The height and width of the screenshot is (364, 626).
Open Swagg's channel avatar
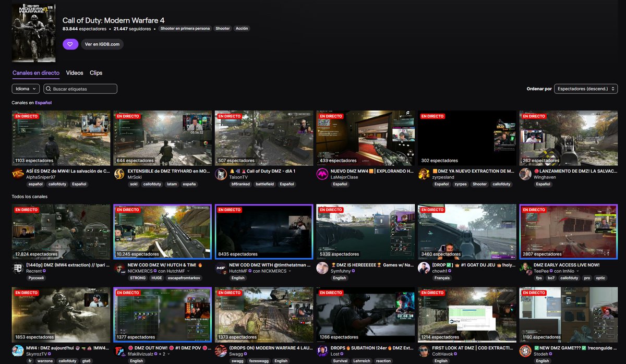click(x=221, y=350)
